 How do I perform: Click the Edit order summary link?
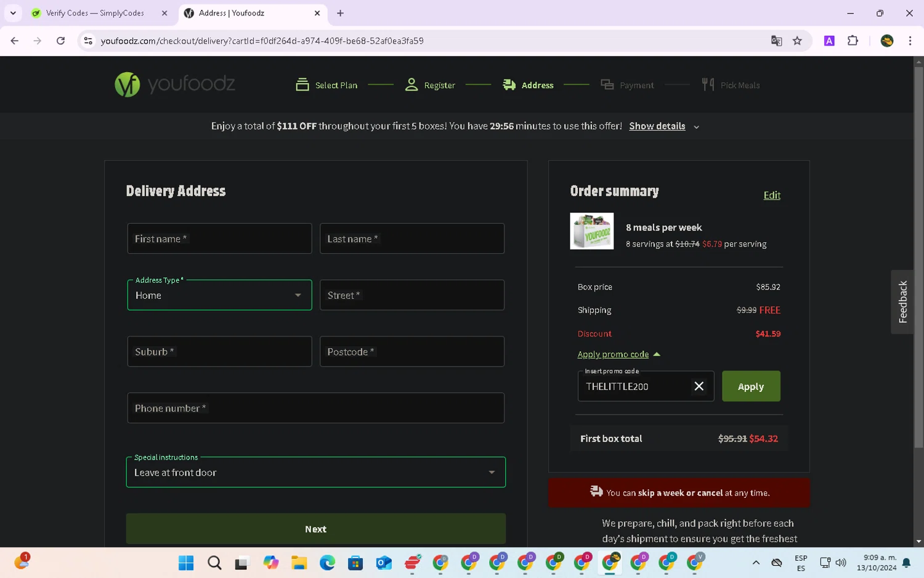click(772, 195)
